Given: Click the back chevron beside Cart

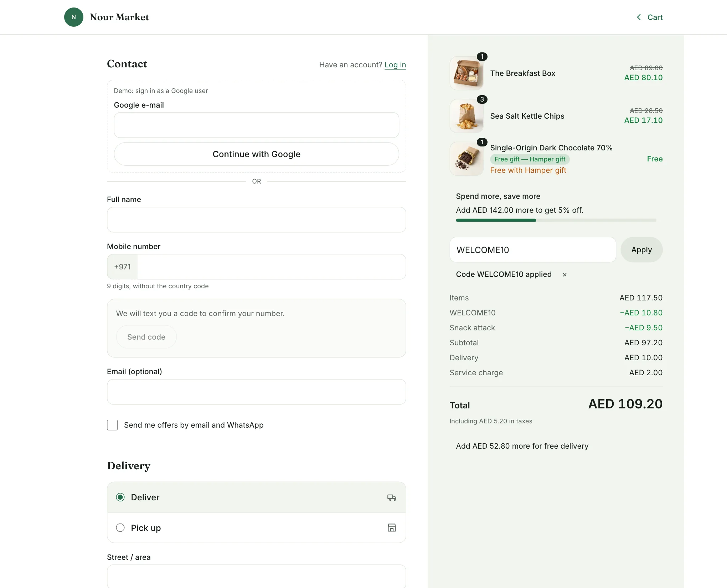Looking at the screenshot, I should [639, 17].
